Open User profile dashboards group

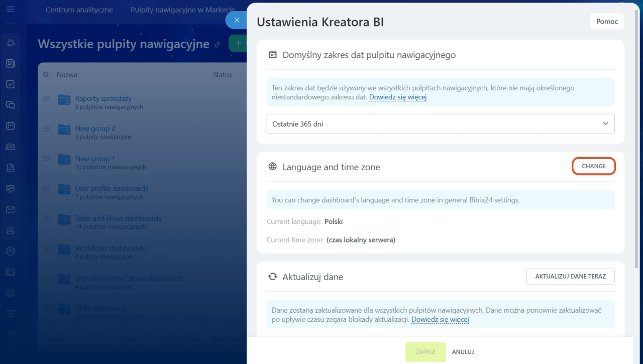(112, 188)
